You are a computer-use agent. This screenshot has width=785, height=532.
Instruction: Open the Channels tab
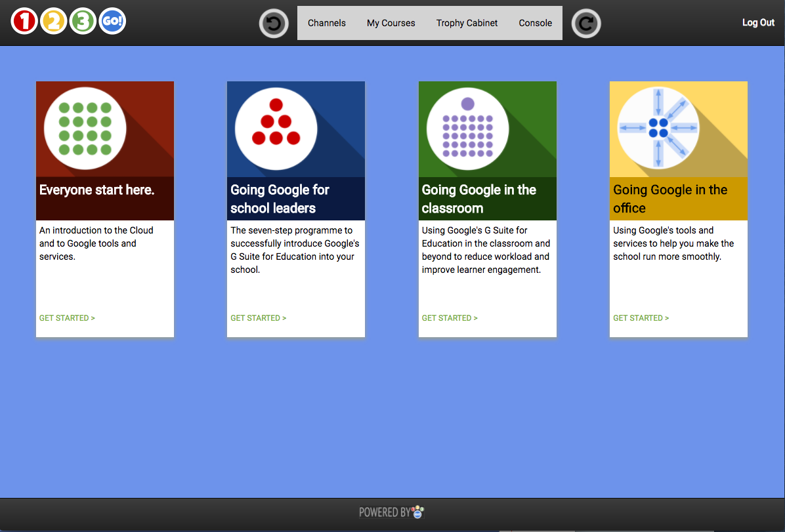click(327, 23)
